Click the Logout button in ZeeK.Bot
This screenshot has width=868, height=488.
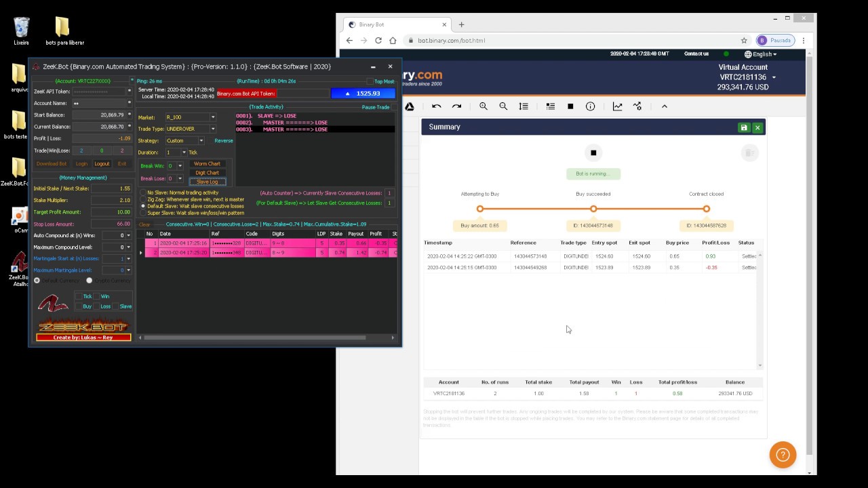click(102, 163)
